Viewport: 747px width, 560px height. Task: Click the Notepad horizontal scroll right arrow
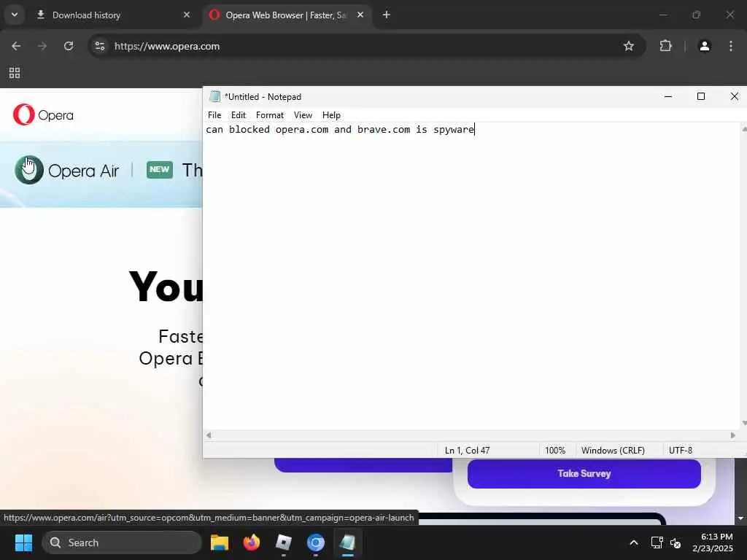(x=732, y=435)
